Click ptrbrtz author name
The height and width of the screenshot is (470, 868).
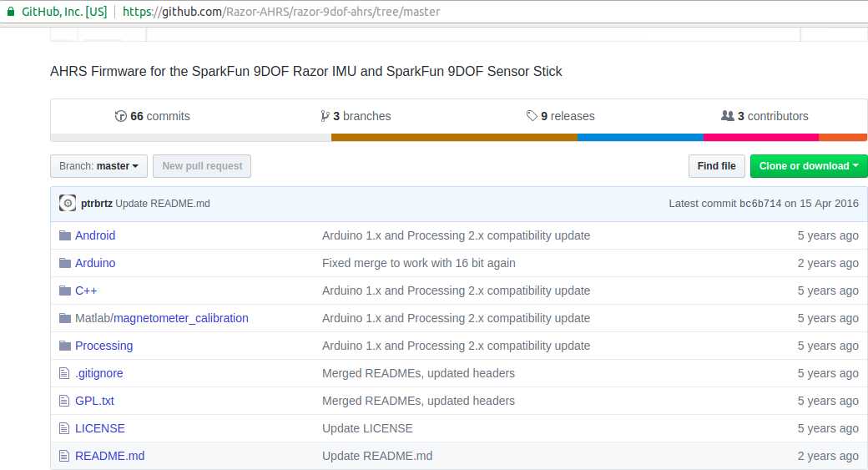tap(97, 204)
